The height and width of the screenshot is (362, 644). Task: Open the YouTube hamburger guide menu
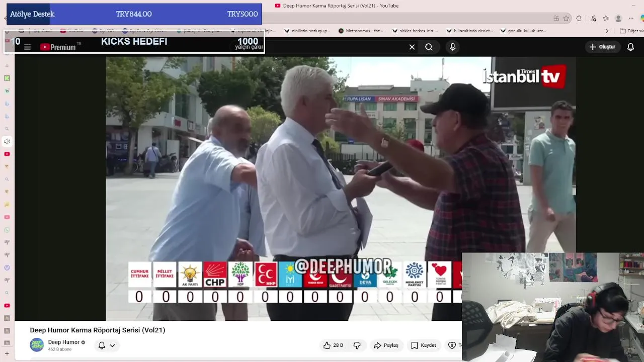(x=27, y=47)
